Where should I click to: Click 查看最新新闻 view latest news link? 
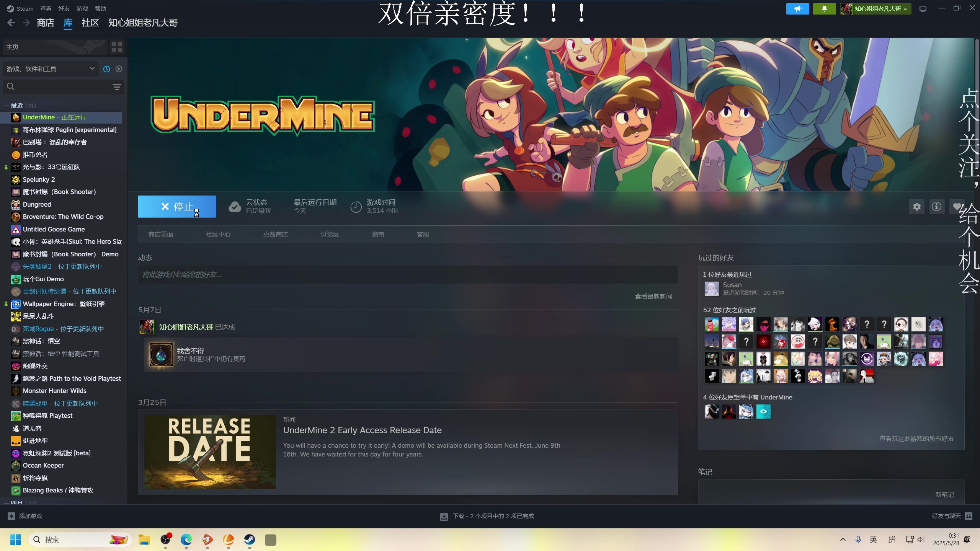(653, 297)
